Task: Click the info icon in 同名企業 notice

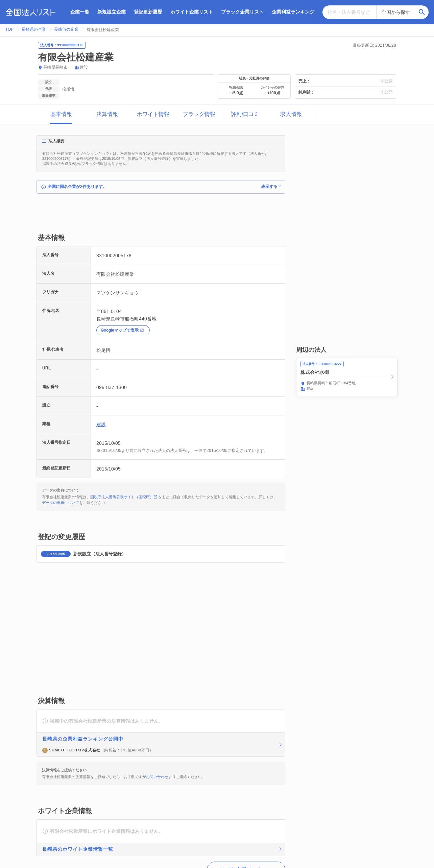Action: point(44,187)
